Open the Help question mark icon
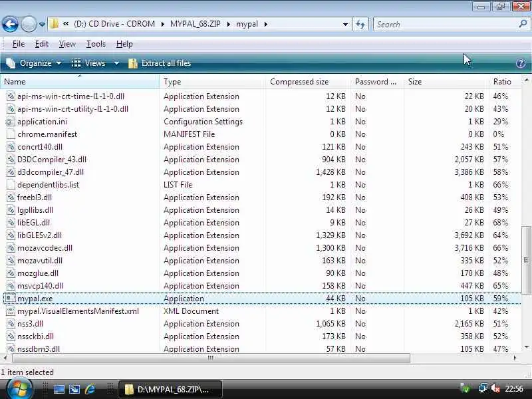 click(521, 63)
